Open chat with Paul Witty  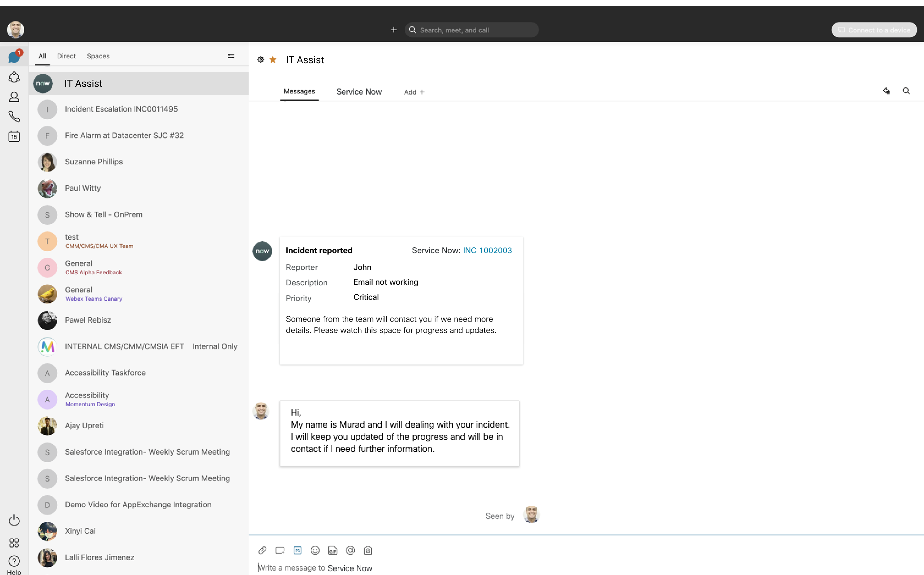click(x=139, y=188)
